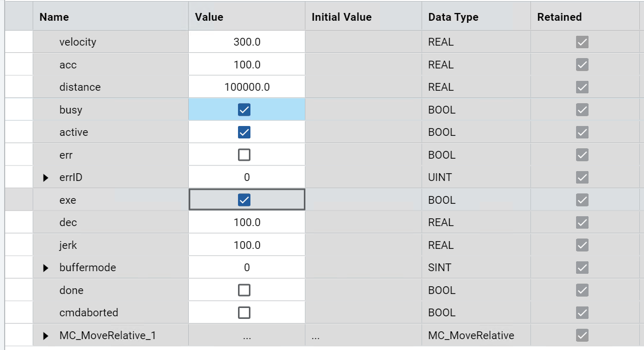
Task: Uncheck the active value checkbox
Action: tap(244, 132)
